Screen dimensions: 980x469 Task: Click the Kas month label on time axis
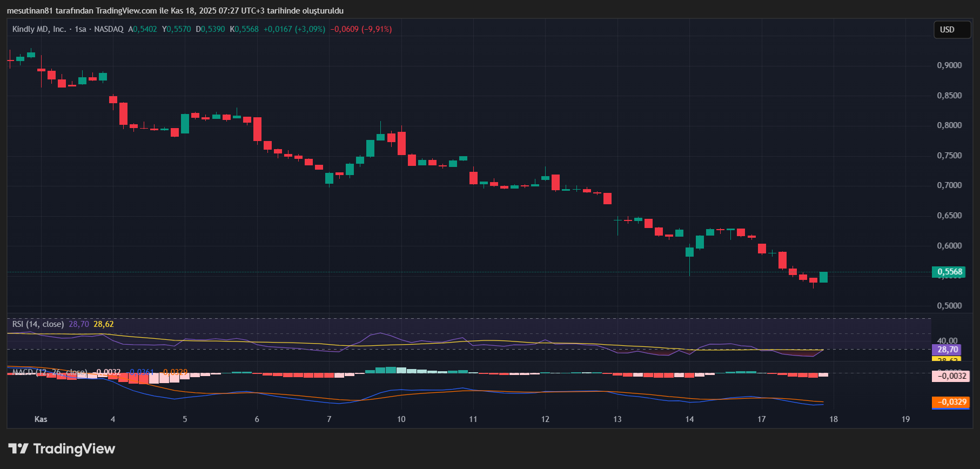(41, 419)
